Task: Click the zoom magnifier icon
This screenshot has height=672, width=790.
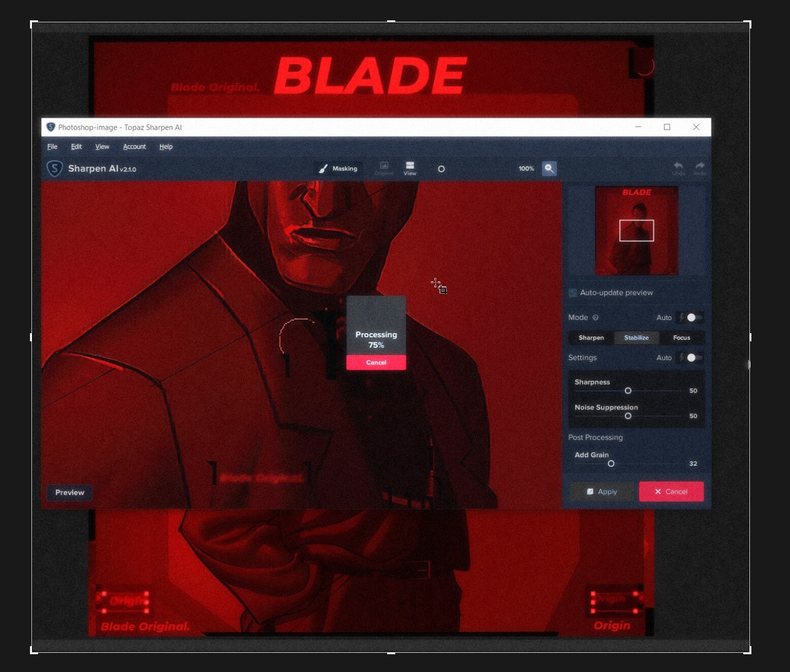Action: 549,169
